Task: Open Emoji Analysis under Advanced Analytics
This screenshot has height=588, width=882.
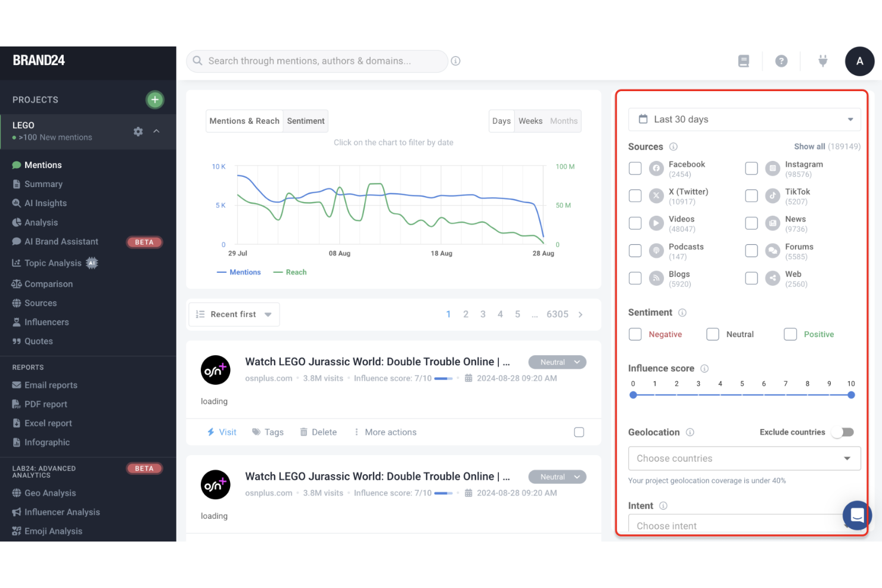Action: coord(54,531)
